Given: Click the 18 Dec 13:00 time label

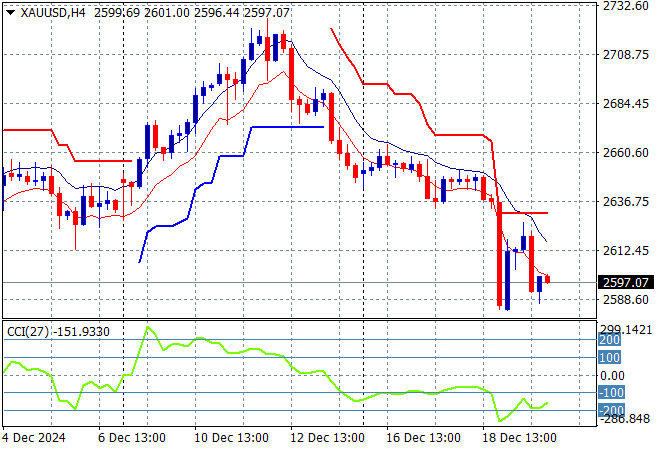Looking at the screenshot, I should pos(519,438).
